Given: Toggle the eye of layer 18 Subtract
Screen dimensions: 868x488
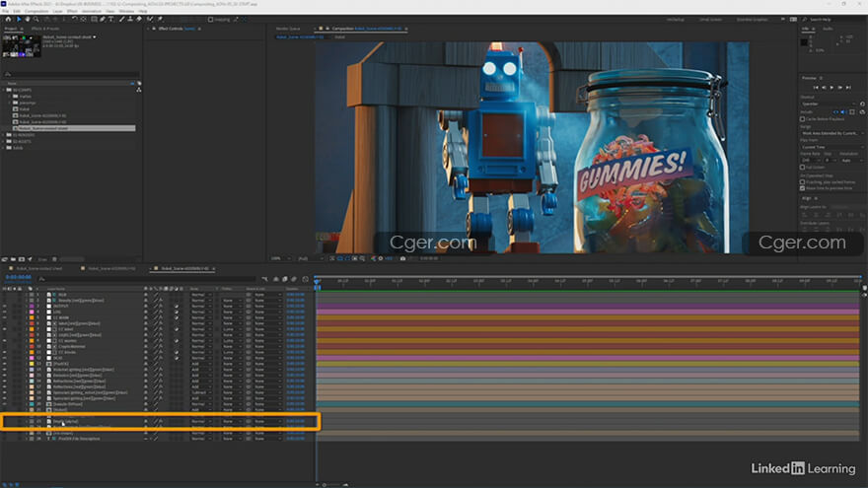Looking at the screenshot, I should pos(4,392).
